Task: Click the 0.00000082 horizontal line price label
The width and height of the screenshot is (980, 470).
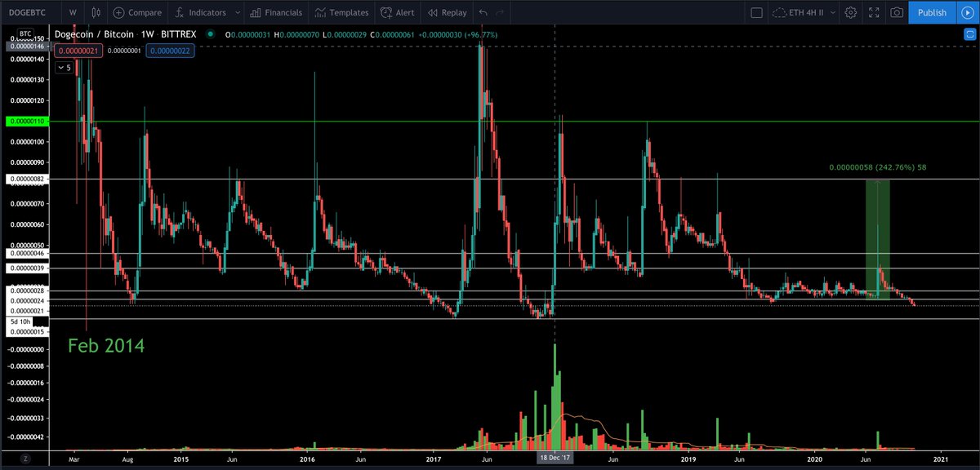Action: [28, 179]
